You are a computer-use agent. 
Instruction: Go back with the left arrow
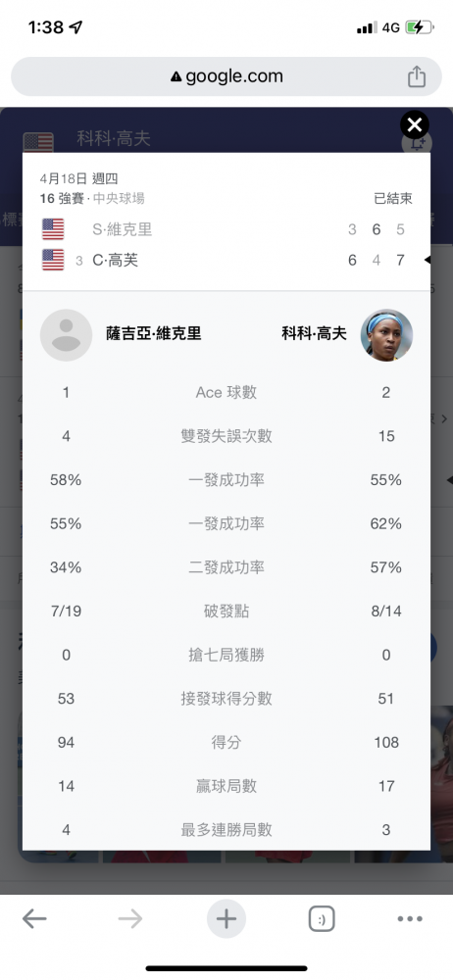point(34,919)
